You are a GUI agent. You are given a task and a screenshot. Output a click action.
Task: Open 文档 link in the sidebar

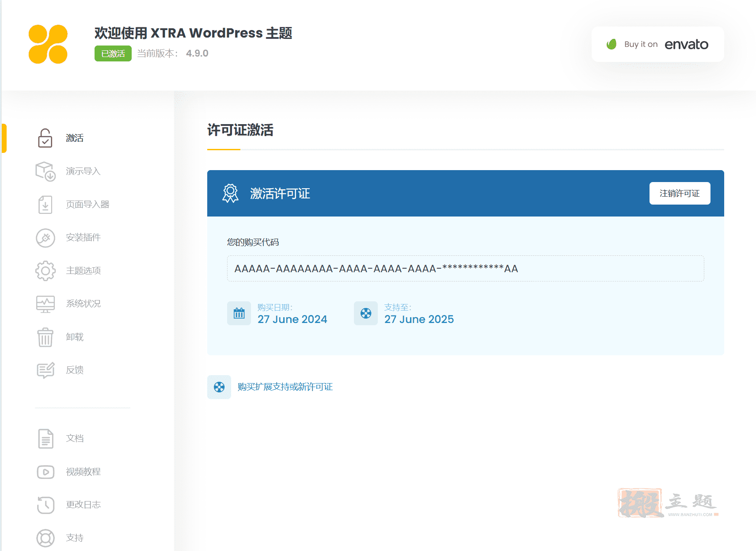pos(75,439)
